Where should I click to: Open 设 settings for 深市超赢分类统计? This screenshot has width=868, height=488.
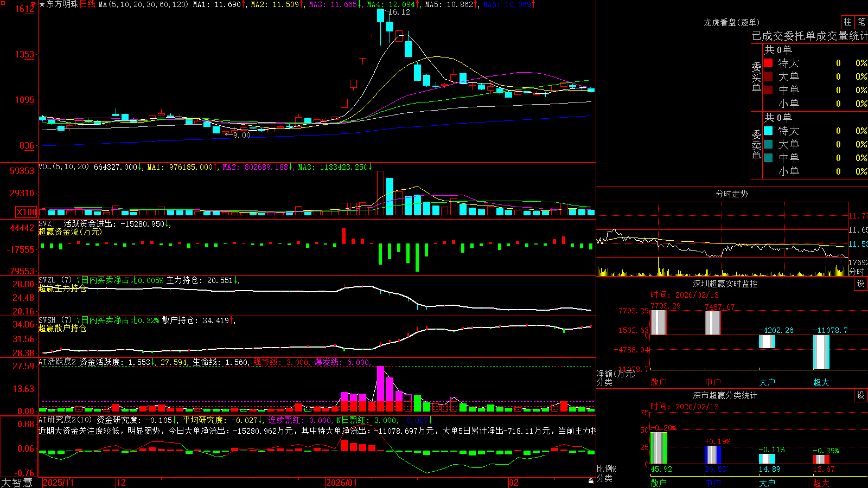(861, 395)
